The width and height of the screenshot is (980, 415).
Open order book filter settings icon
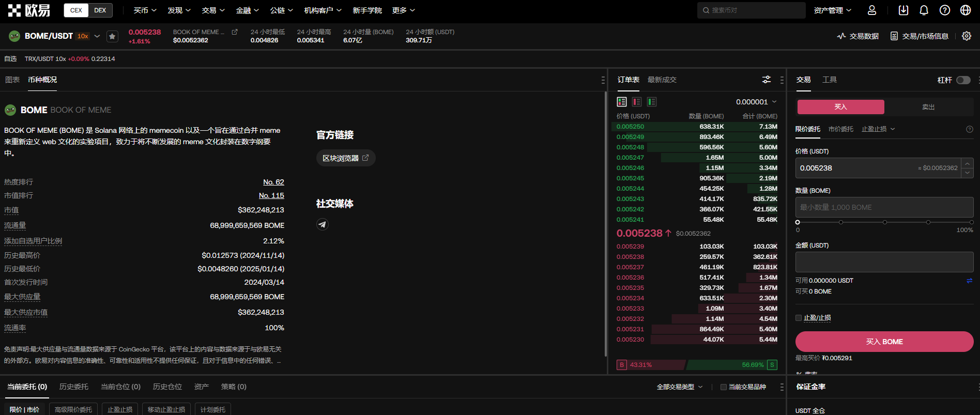click(767, 80)
